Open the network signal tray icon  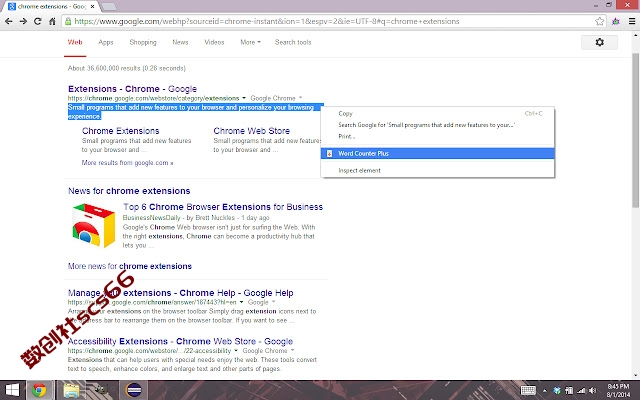click(580, 391)
